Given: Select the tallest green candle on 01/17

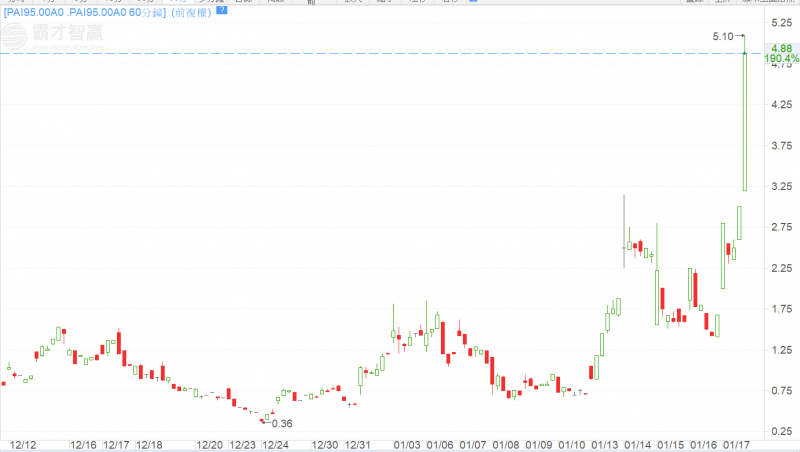Looking at the screenshot, I should (744, 121).
